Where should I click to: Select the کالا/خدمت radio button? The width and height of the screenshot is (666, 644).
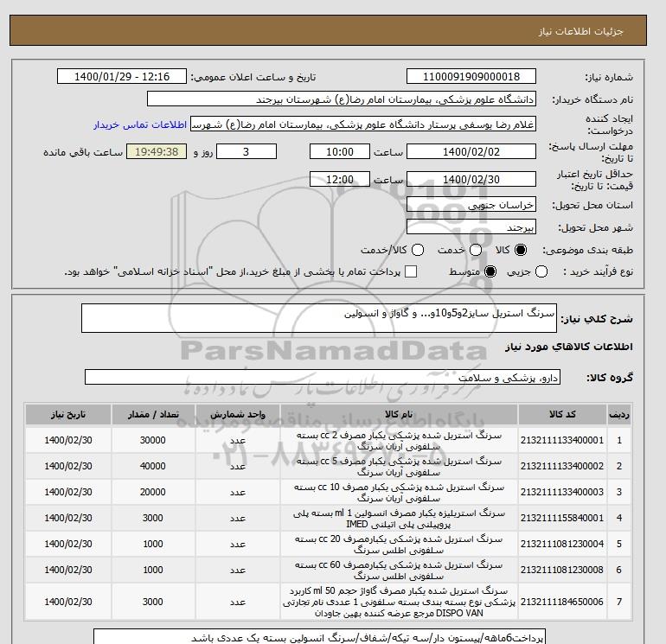(x=418, y=250)
